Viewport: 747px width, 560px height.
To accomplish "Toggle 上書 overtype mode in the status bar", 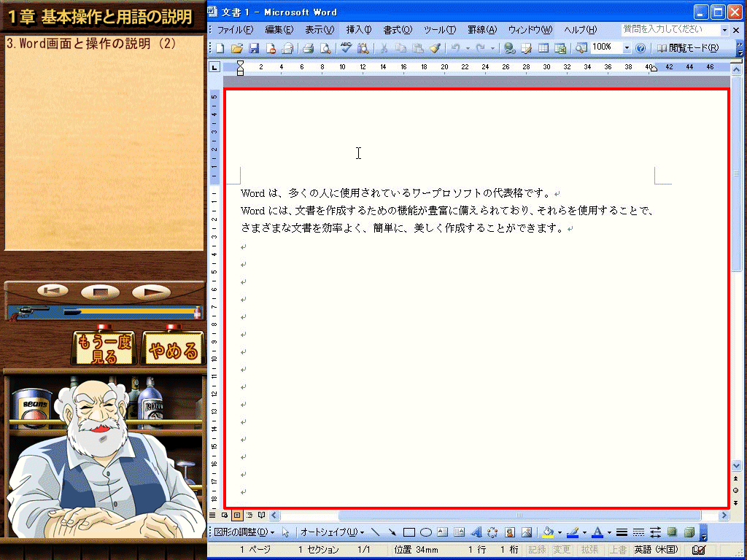I will point(618,550).
